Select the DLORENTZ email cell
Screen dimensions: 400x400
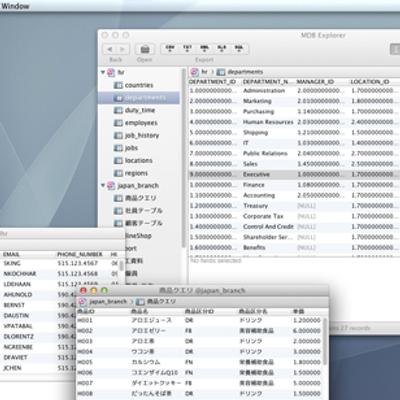click(x=18, y=337)
